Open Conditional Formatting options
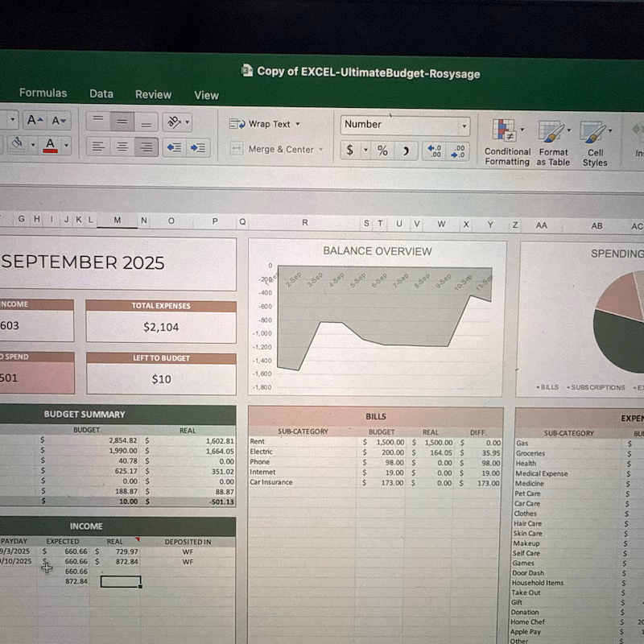 507,142
